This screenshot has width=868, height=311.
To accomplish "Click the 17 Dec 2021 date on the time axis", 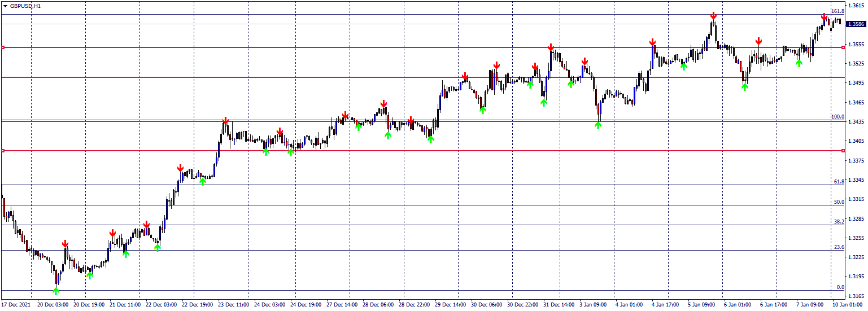I will point(16,305).
